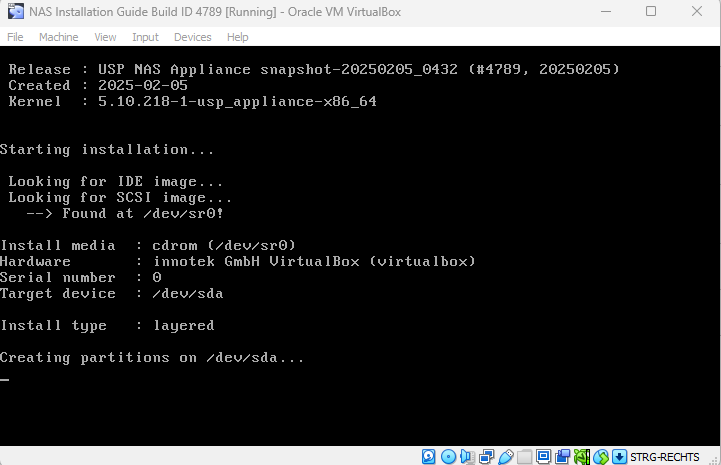721x465 pixels.
Task: Expand the View menu
Action: [x=105, y=37]
